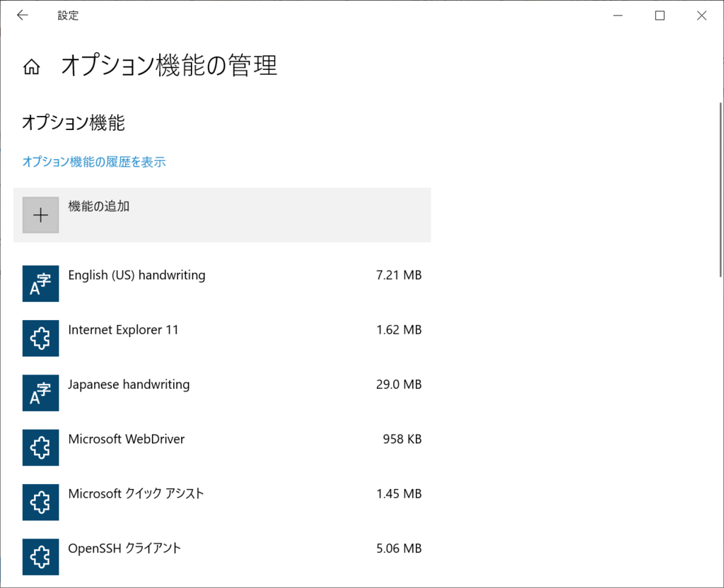Click Internet Explorer 11 puzzle icon
Viewport: 724px width, 588px height.
click(40, 339)
